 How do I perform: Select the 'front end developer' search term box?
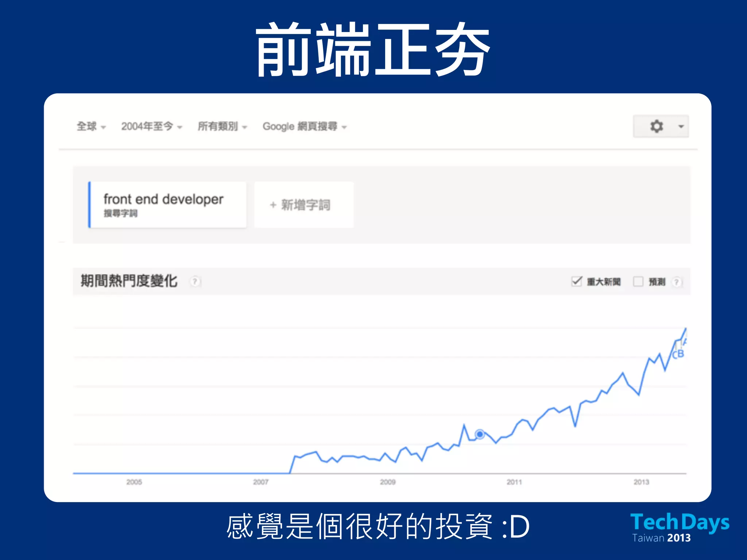tap(167, 205)
